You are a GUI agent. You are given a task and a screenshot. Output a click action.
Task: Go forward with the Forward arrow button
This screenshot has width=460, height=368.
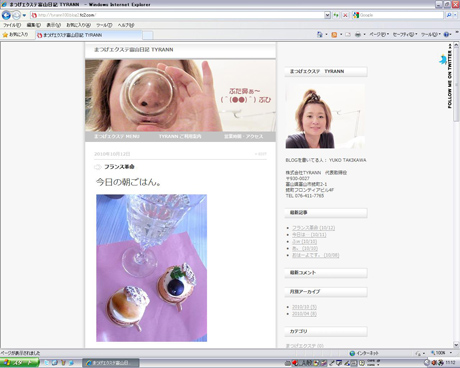[16, 15]
